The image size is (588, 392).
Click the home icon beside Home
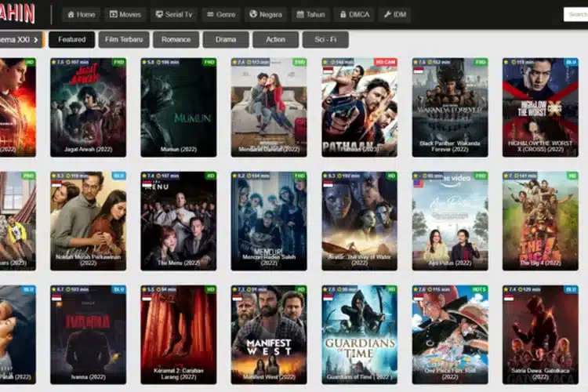point(71,15)
